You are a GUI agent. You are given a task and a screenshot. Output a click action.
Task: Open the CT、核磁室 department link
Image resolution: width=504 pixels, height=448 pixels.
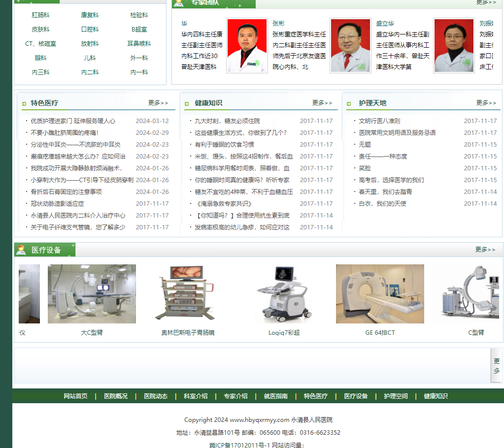(40, 44)
